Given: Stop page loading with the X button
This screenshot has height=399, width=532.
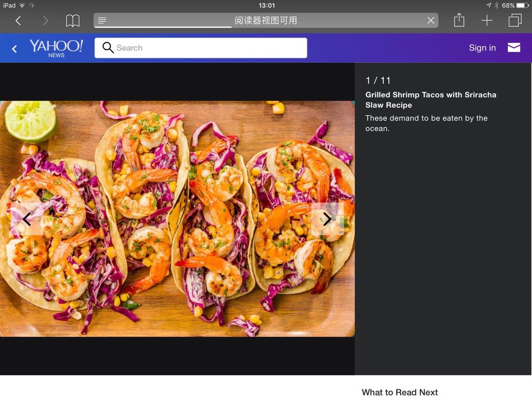Looking at the screenshot, I should click(431, 21).
